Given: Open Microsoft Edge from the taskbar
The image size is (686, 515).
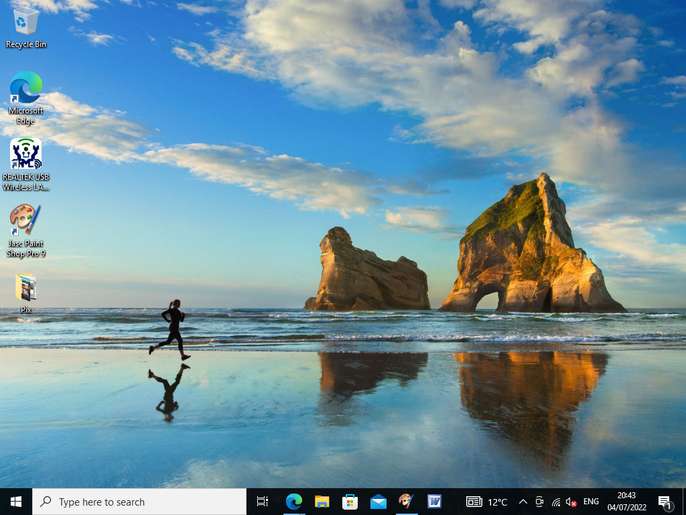Looking at the screenshot, I should pyautogui.click(x=294, y=501).
